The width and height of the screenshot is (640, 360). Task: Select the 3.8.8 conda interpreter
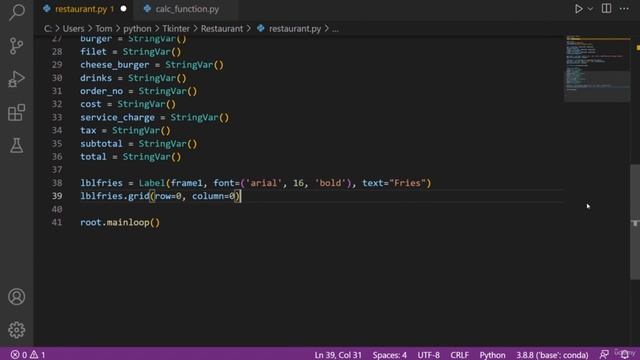[x=552, y=355]
